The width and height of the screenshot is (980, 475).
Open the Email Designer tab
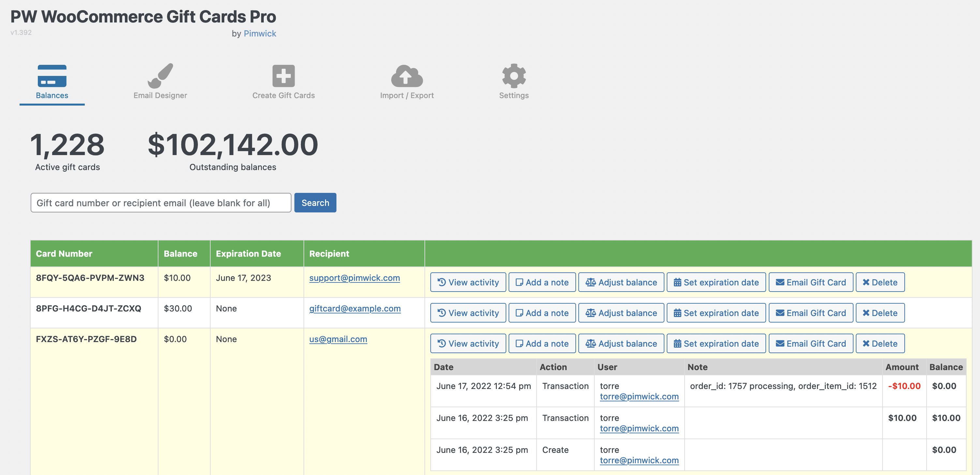coord(160,81)
